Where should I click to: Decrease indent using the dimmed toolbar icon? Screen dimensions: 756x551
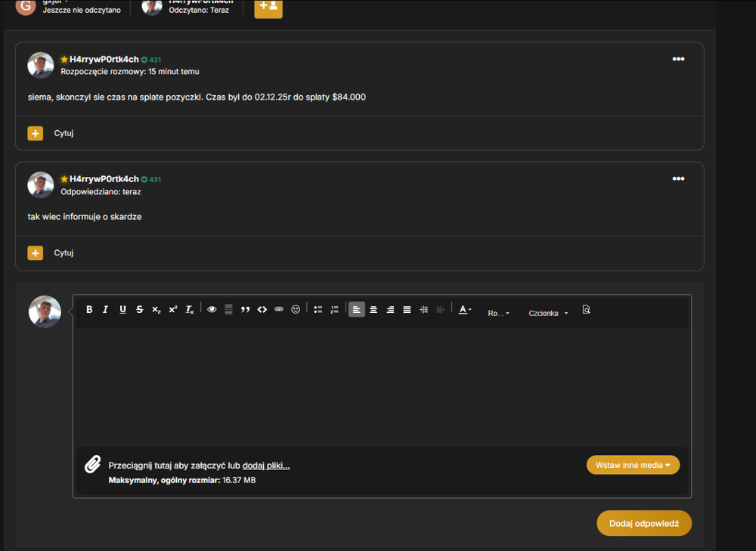pos(440,309)
